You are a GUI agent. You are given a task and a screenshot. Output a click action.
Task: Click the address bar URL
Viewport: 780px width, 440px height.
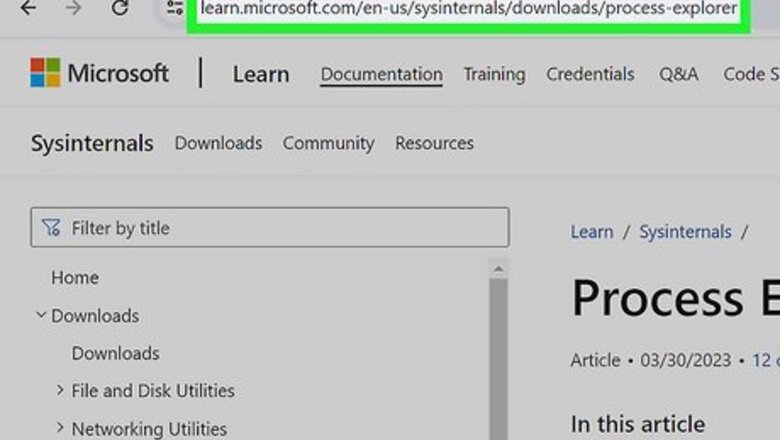(x=468, y=10)
